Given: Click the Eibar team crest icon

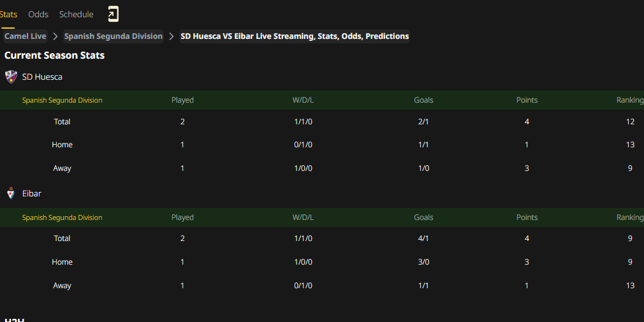Looking at the screenshot, I should (x=11, y=193).
